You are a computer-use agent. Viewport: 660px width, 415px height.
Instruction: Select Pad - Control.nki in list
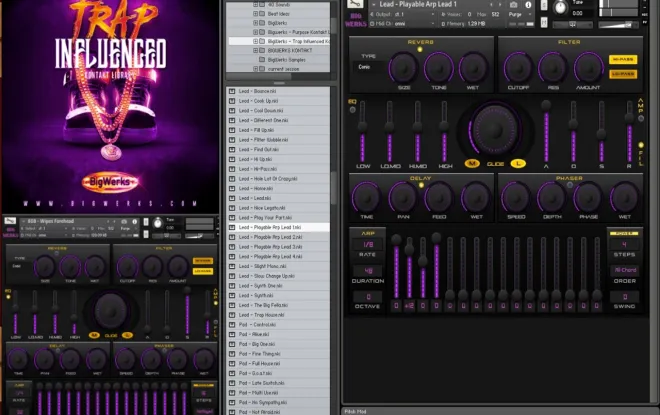[278, 325]
